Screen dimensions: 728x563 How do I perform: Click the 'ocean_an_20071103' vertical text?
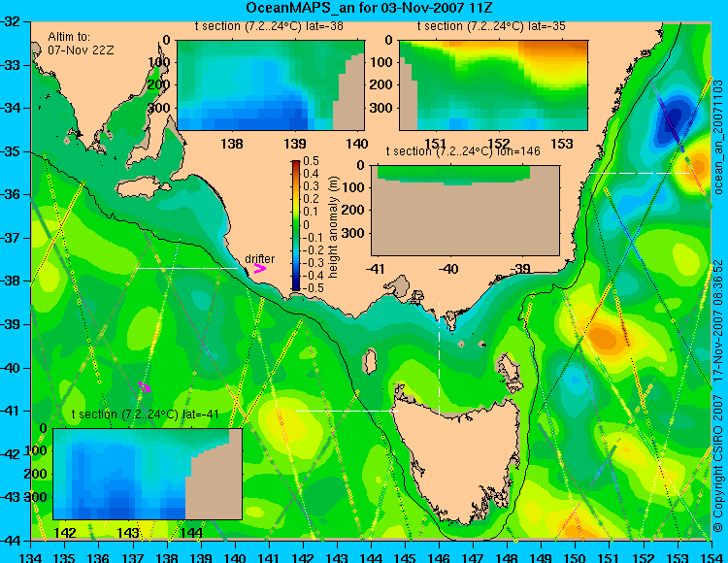[x=718, y=137]
